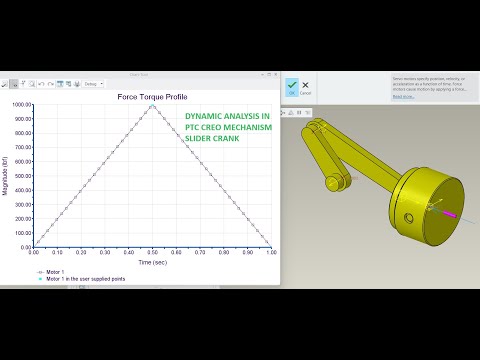Click the print icon in Chart Tool toolbar
The height and width of the screenshot is (360, 480).
point(77,84)
